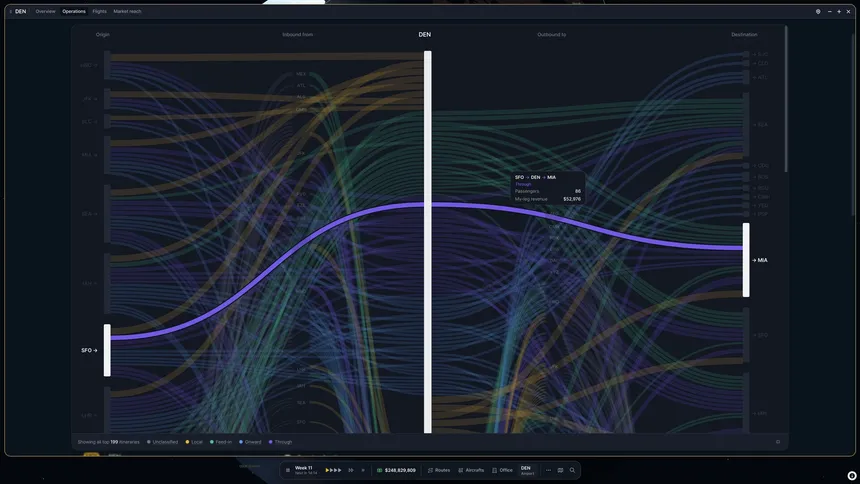The height and width of the screenshot is (484, 860).
Task: Click the central DEN hub bar
Action: tap(428, 242)
